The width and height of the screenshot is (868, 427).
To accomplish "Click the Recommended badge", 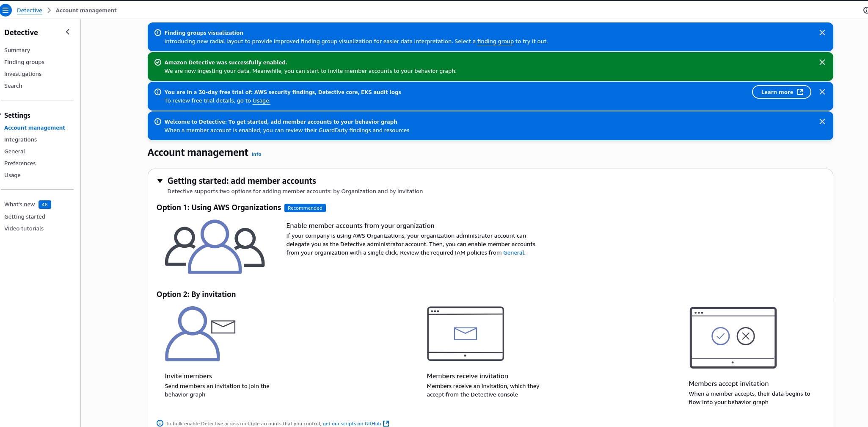I will click(x=305, y=208).
